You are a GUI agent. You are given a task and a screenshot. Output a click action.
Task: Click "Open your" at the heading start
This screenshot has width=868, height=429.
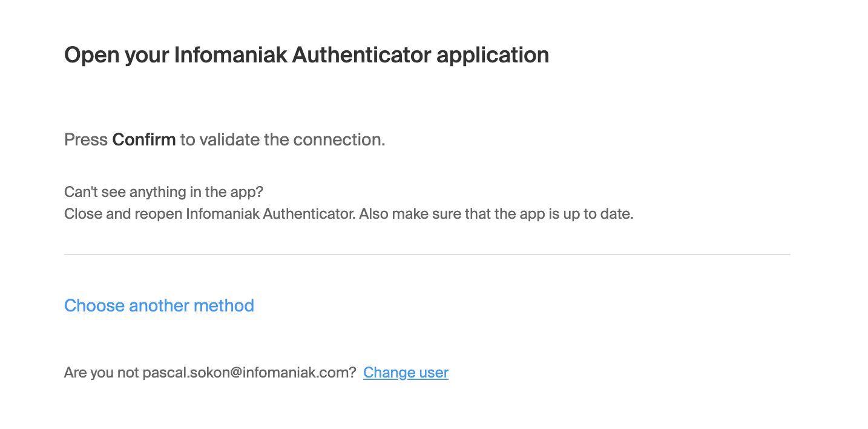[116, 55]
